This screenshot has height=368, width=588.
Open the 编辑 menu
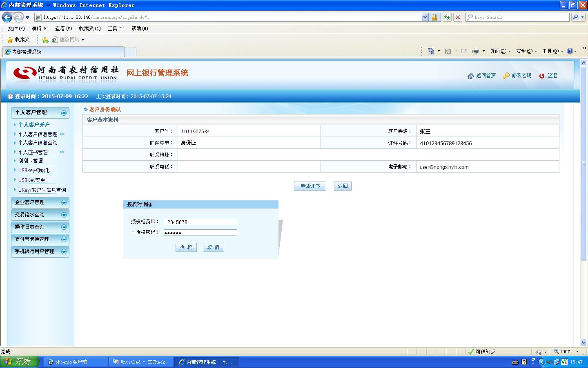point(40,29)
